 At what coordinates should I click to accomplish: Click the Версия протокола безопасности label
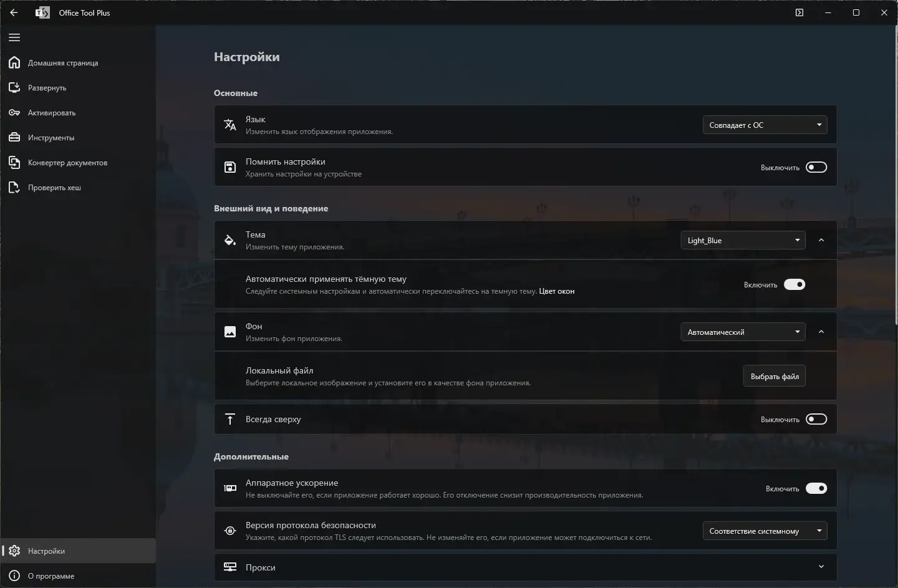[311, 525]
